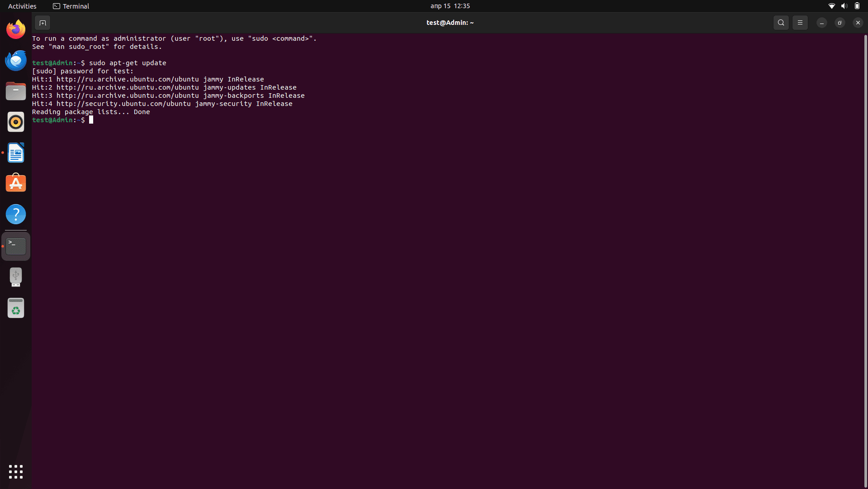Open the Help application
Image resolution: width=868 pixels, height=489 pixels.
(16, 215)
